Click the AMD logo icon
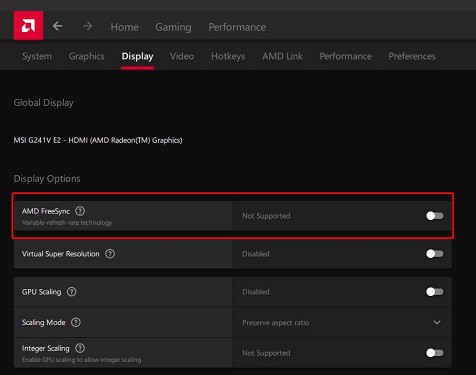The width and height of the screenshot is (476, 375). 28,26
